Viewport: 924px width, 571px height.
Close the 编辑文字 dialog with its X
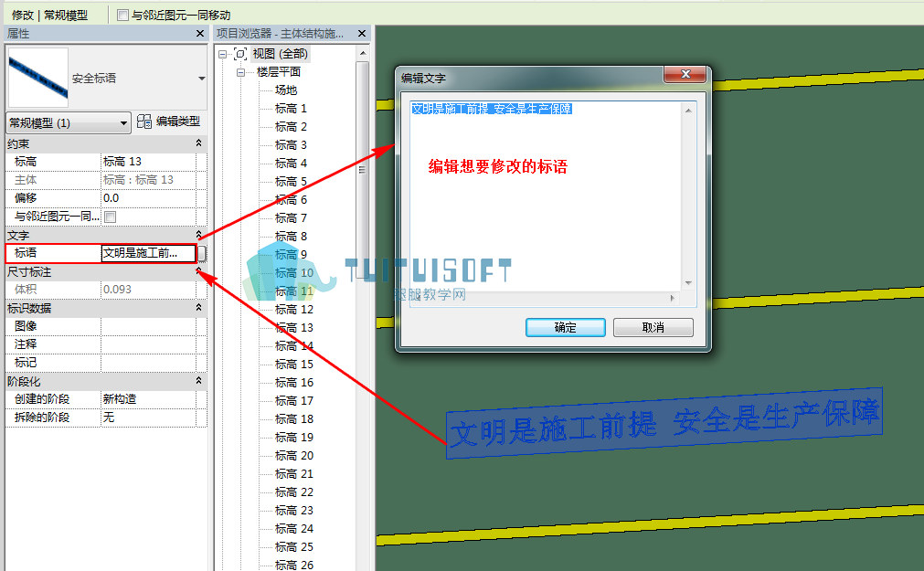coord(685,74)
